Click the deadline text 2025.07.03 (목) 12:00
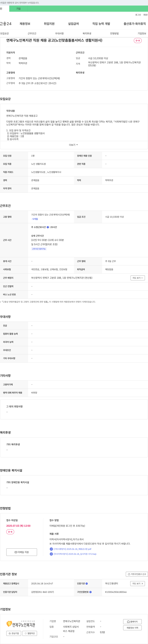This screenshot has width=148, height=644. click(x=18, y=526)
